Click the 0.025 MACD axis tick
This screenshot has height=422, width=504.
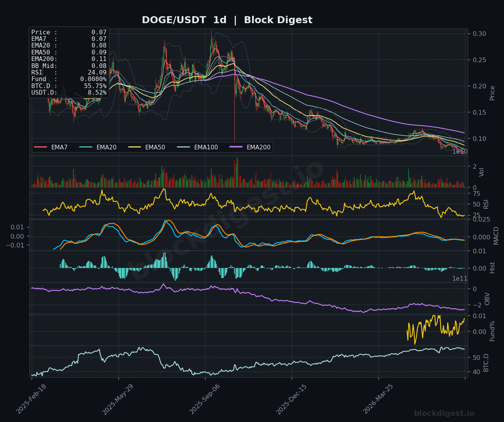point(481,220)
